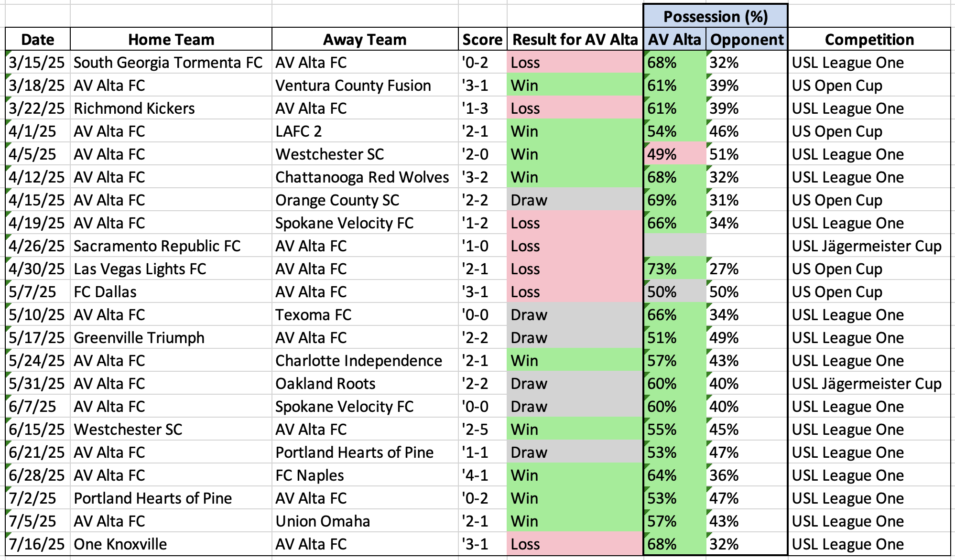Select the 73% AV Alta possession cell
This screenshot has width=955, height=560.
[674, 269]
